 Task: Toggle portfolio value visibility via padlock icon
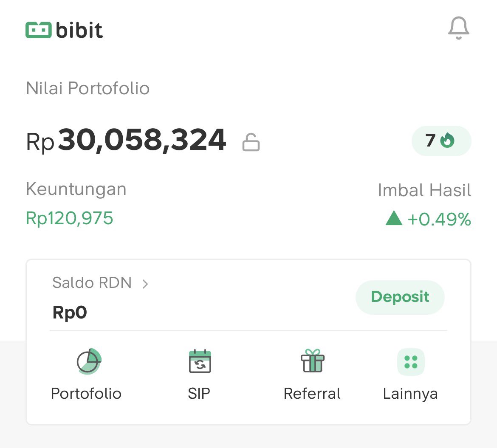tap(251, 142)
